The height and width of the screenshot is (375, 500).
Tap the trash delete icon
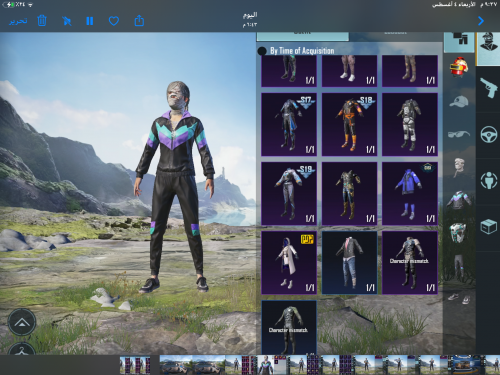(x=42, y=21)
